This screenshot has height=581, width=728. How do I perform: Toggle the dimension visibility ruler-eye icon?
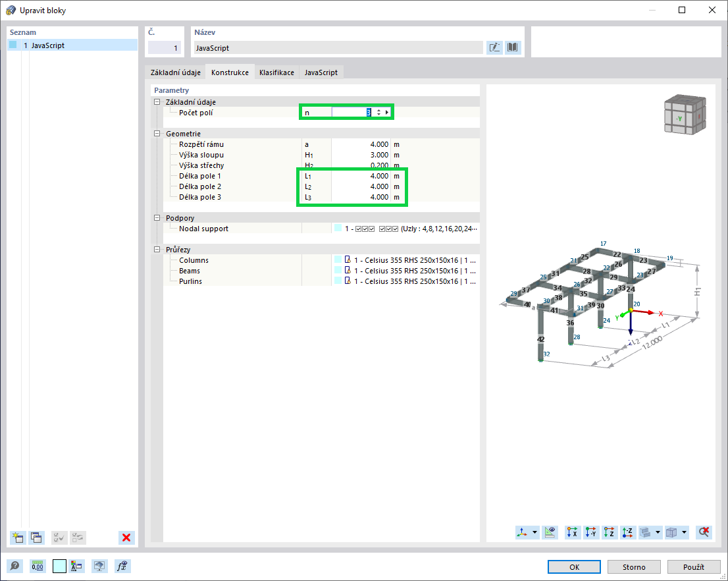(x=550, y=532)
